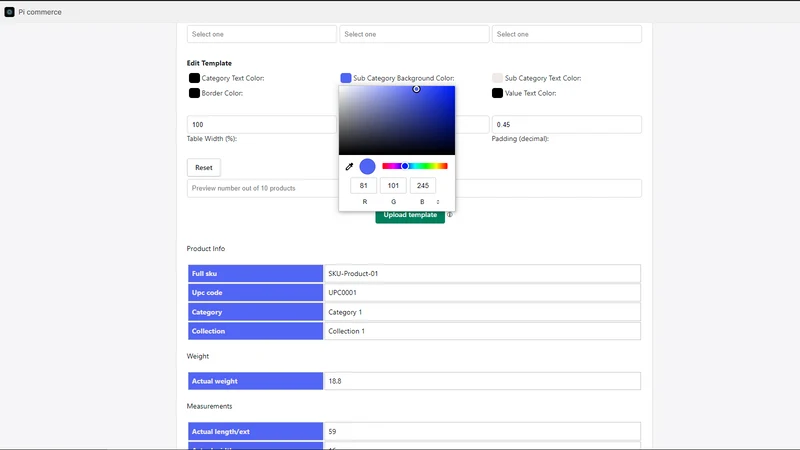Click the Weight section heading
The height and width of the screenshot is (450, 800).
pos(197,356)
